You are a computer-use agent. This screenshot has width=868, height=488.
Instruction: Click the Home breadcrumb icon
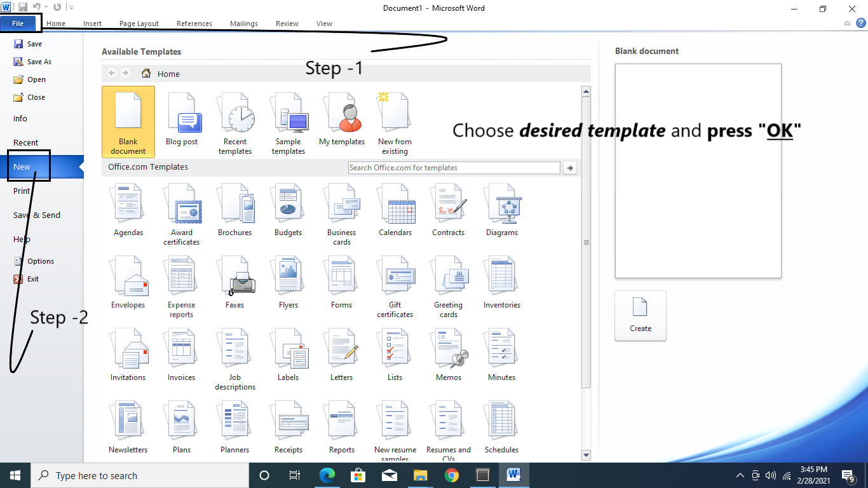(146, 74)
